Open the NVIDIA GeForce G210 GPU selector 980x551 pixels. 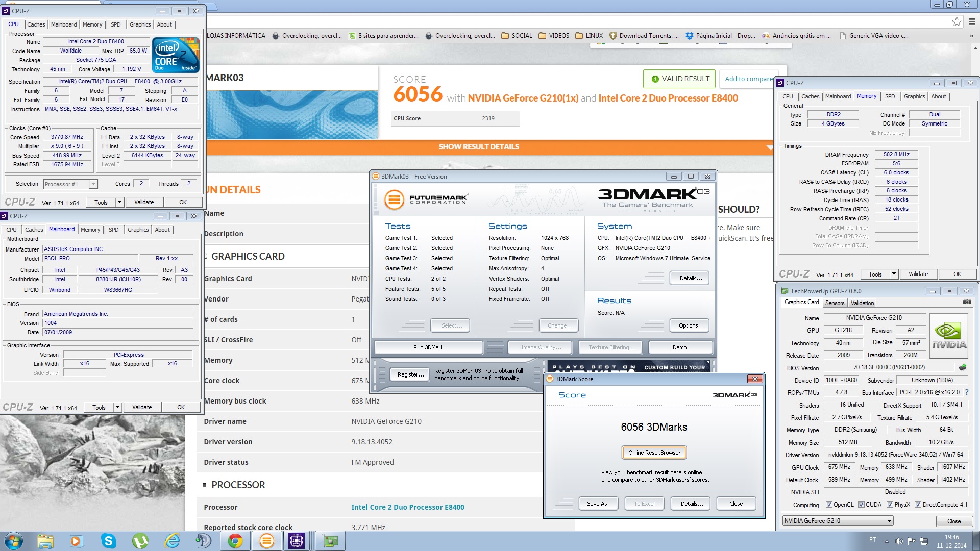(x=838, y=521)
